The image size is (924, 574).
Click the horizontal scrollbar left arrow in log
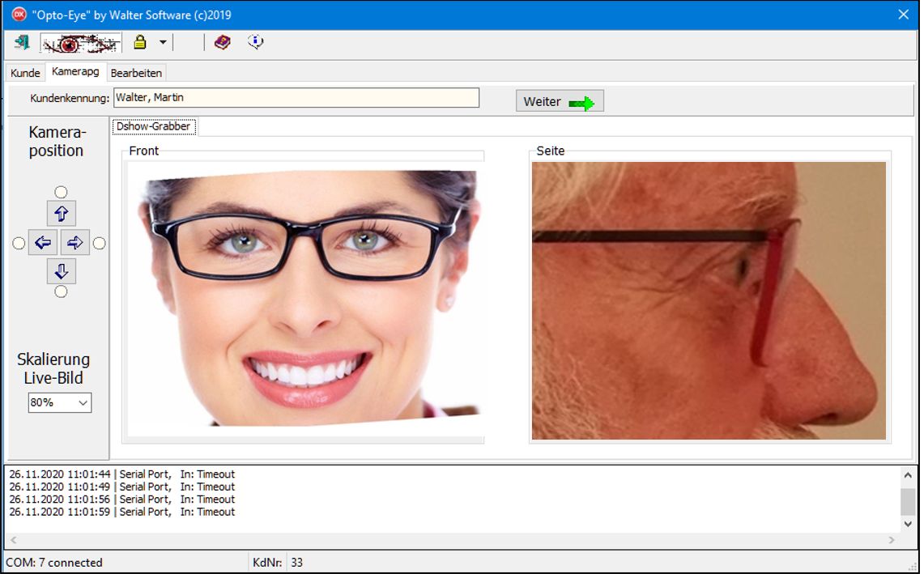14,540
